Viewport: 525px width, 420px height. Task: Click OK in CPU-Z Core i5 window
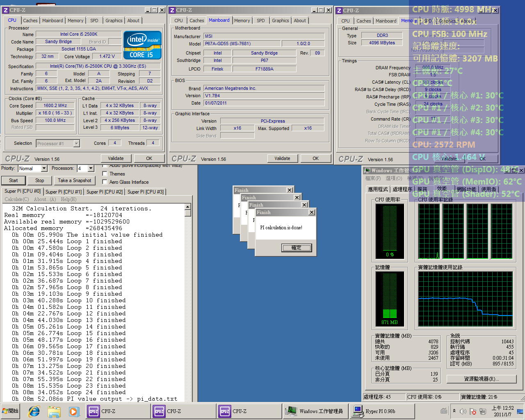click(149, 158)
